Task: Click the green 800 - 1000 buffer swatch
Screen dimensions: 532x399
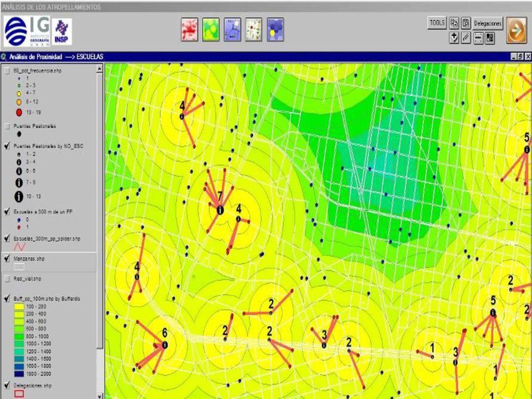Action: point(19,336)
